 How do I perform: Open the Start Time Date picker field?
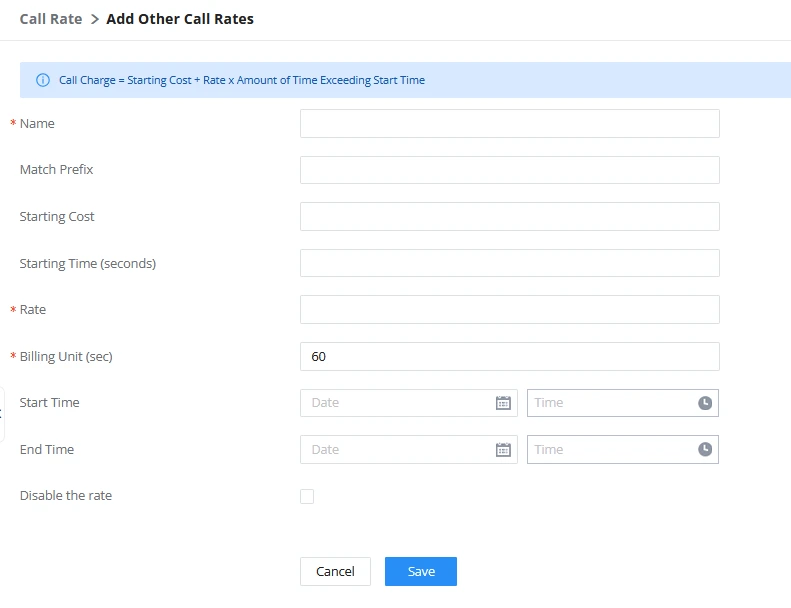409,403
